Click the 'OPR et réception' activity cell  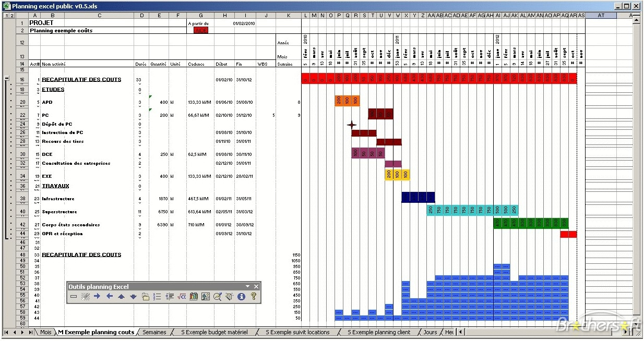click(62, 234)
